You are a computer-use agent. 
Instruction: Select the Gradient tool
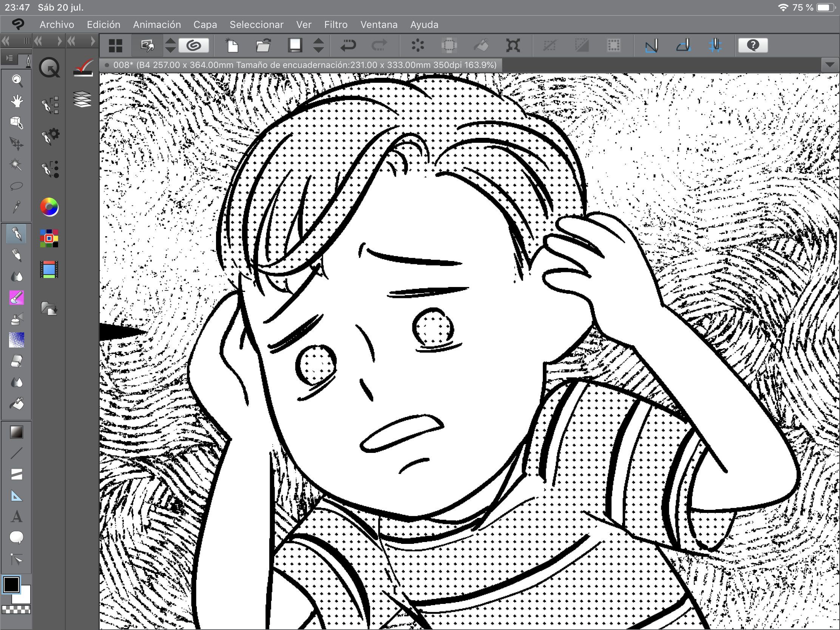16,432
